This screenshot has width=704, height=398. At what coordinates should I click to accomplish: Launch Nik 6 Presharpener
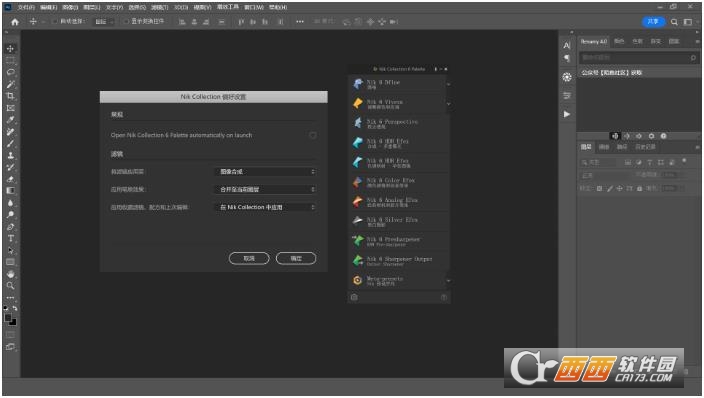coord(400,241)
